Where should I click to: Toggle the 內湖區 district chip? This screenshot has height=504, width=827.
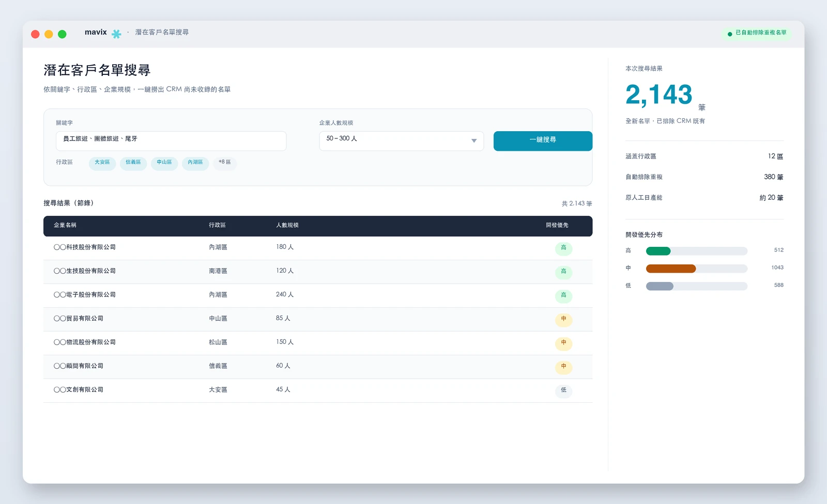[x=195, y=163]
